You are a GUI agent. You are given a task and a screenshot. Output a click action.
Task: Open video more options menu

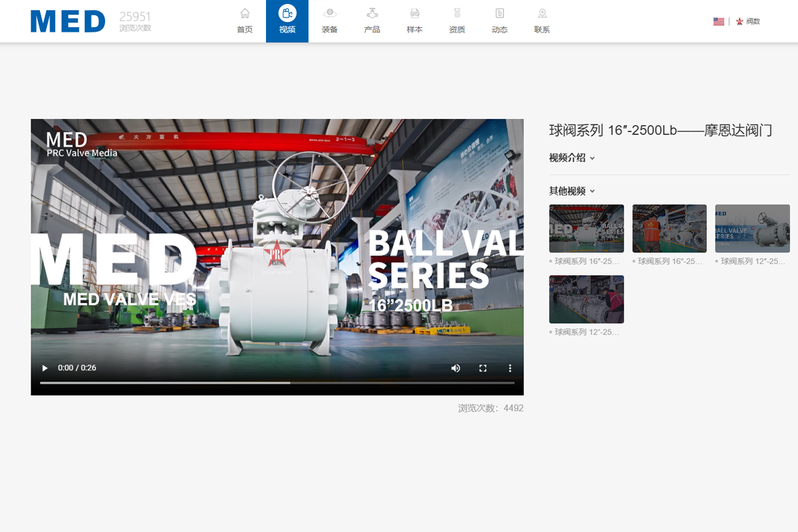[510, 368]
